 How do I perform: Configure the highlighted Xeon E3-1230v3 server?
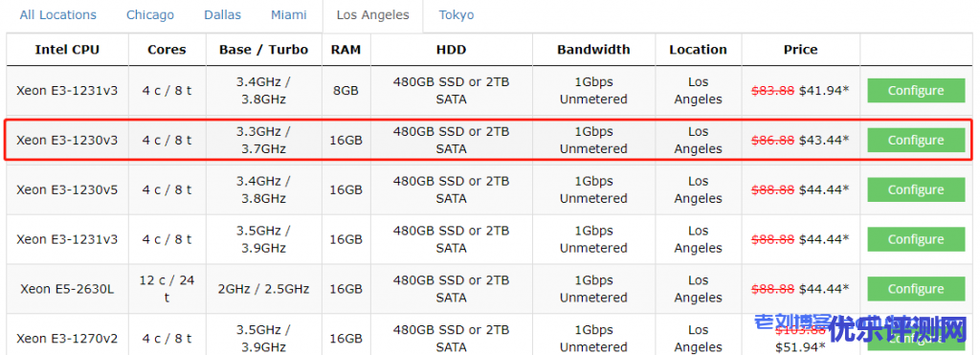916,140
